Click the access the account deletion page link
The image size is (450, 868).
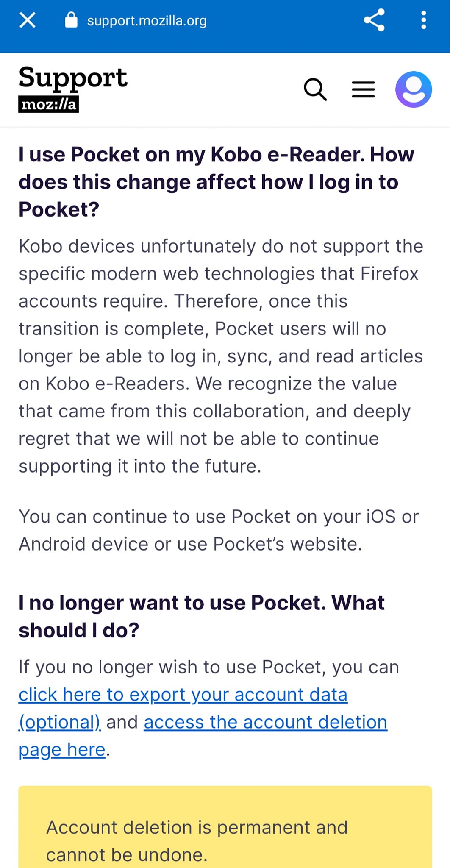266,722
